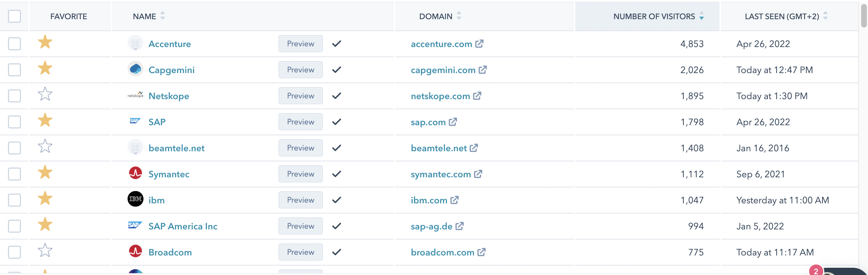Click last seen 'Today at 1:30 PM'
Viewport: 868px width, 275px height.
772,96
